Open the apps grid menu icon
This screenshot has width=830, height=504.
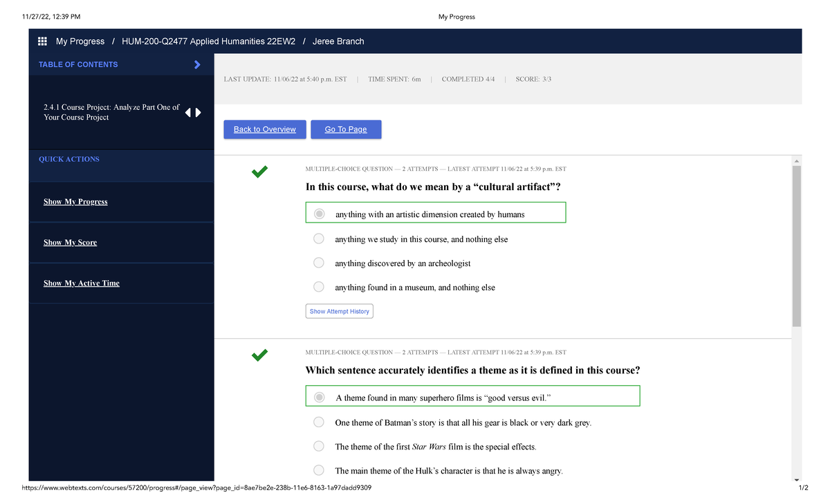click(x=43, y=41)
